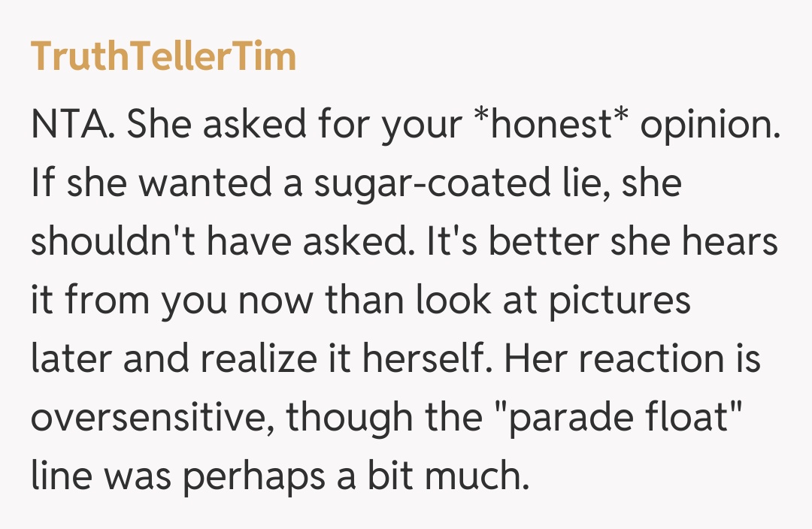Open TruthTellerTim's user profile
The image size is (812, 529).
click(x=163, y=57)
